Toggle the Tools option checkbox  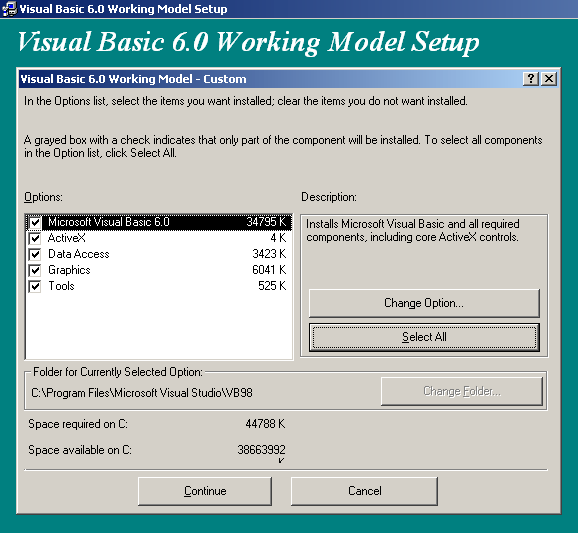35,286
